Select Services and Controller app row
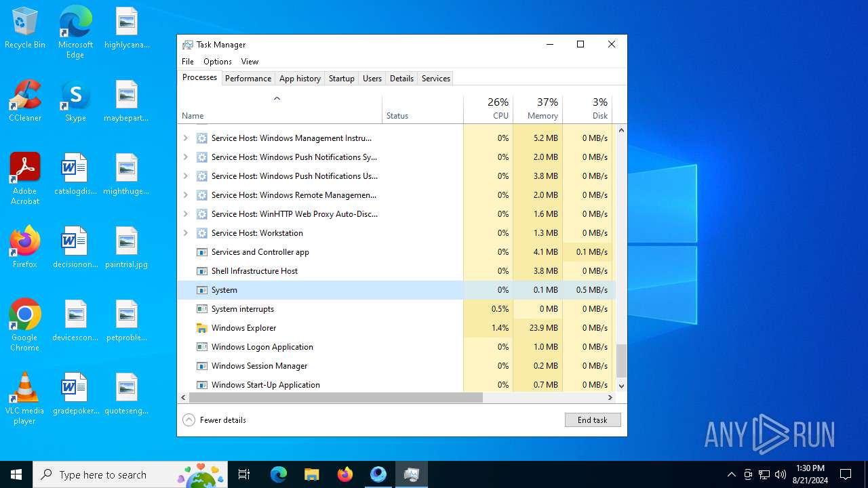Image resolution: width=868 pixels, height=488 pixels. [396, 251]
